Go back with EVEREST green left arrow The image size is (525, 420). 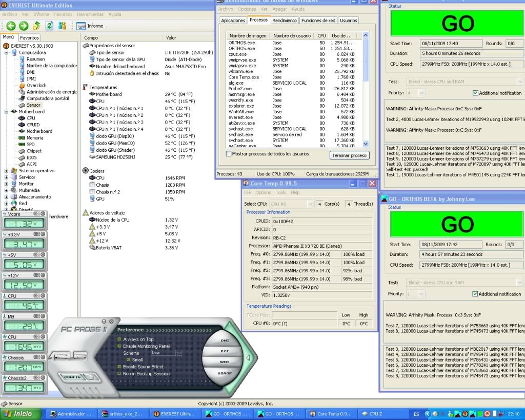coord(11,26)
